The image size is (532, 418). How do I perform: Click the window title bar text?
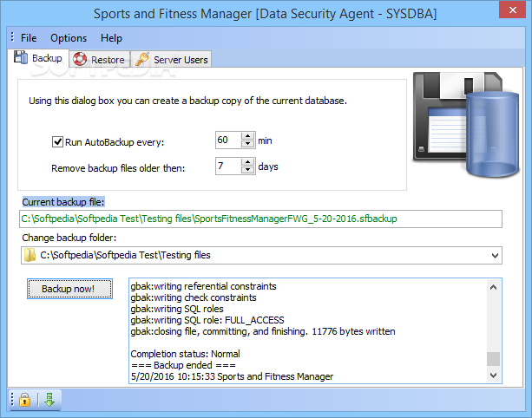(265, 14)
